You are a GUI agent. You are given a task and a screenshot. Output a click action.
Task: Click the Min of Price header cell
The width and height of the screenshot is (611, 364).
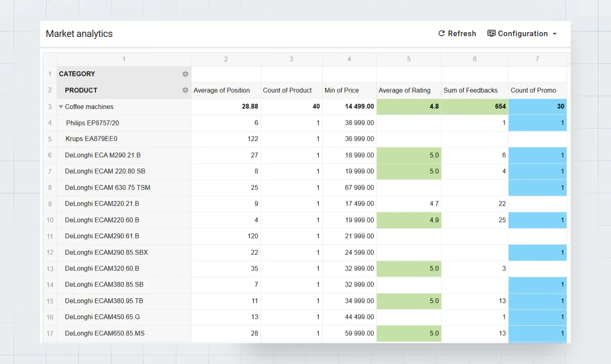click(x=342, y=90)
